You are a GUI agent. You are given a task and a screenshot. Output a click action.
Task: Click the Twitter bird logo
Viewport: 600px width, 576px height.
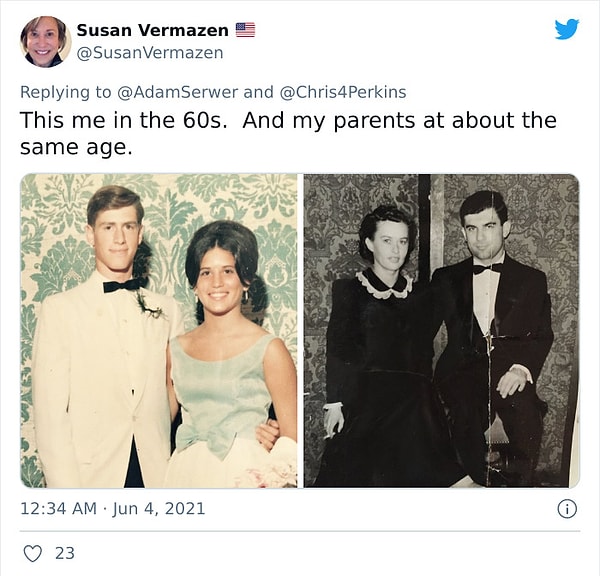point(566,30)
